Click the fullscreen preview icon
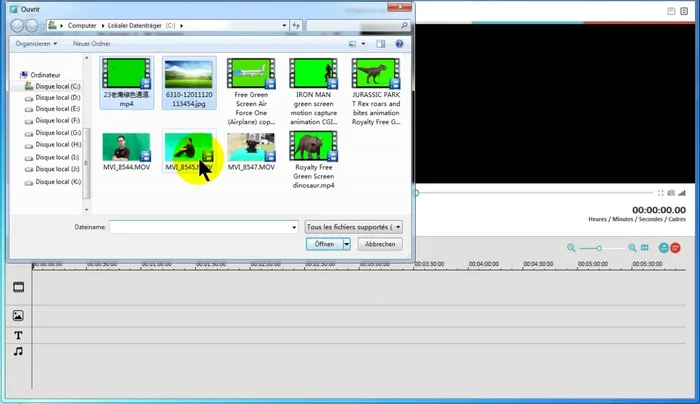The height and width of the screenshot is (404, 700). click(x=661, y=193)
